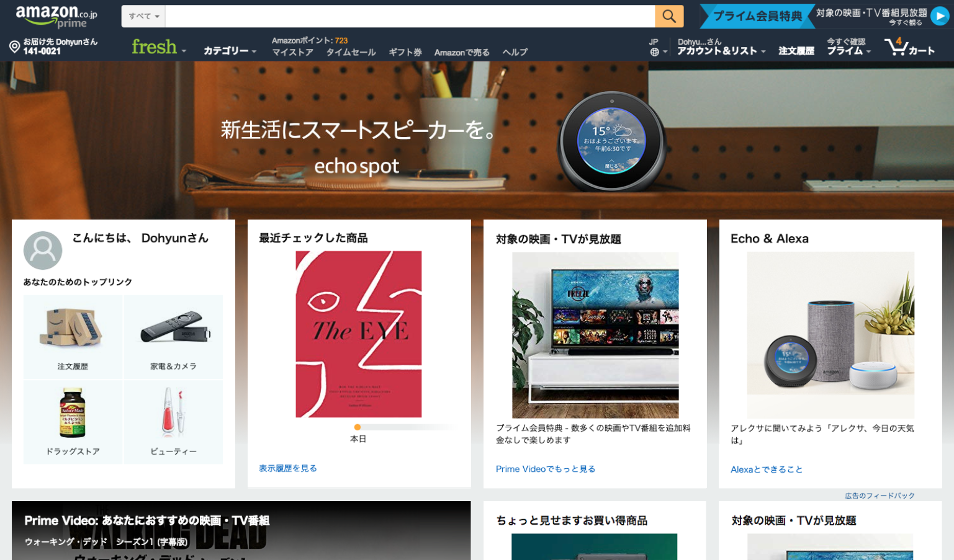Click the Echo & Alexa heading
This screenshot has height=560, width=954.
(770, 239)
